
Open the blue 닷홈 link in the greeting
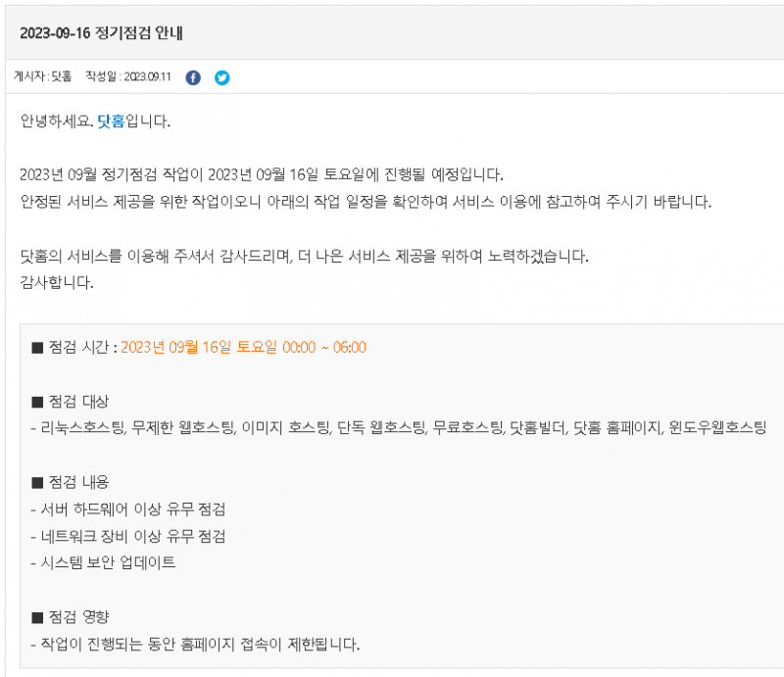coord(111,121)
